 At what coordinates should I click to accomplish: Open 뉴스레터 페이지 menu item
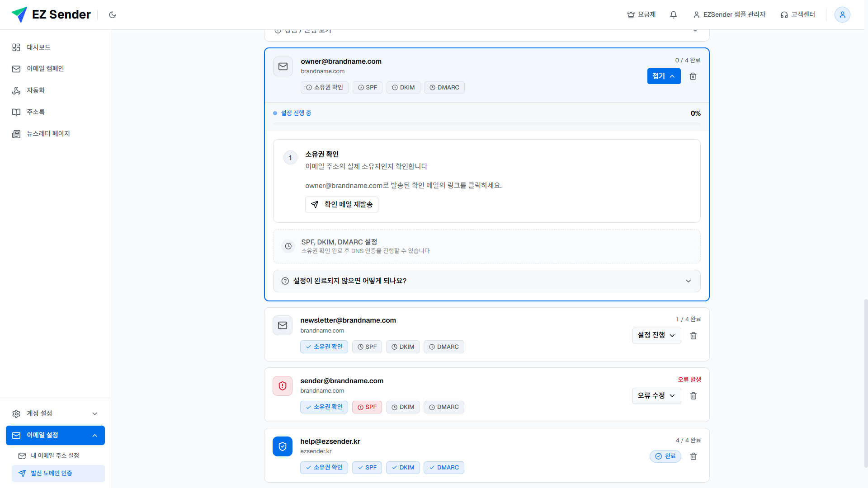pos(55,134)
